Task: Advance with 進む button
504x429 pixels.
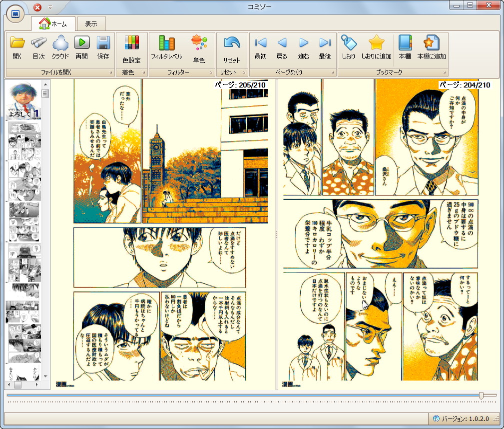Action: pos(303,47)
